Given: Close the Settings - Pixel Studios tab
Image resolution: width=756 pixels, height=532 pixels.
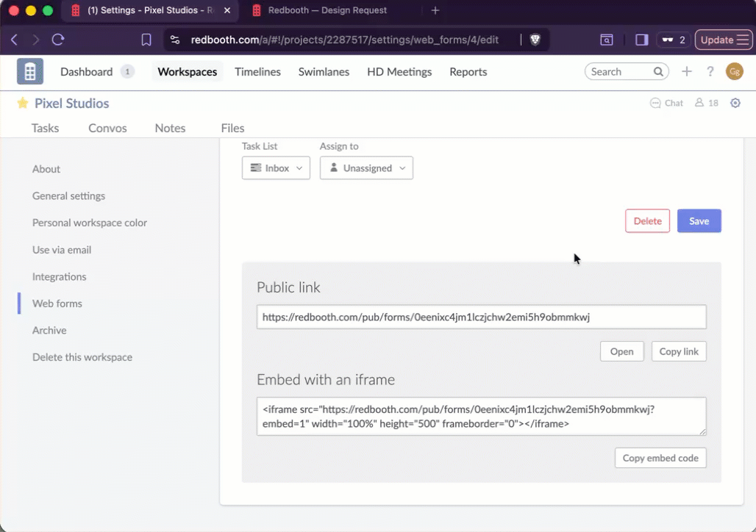Looking at the screenshot, I should (227, 10).
